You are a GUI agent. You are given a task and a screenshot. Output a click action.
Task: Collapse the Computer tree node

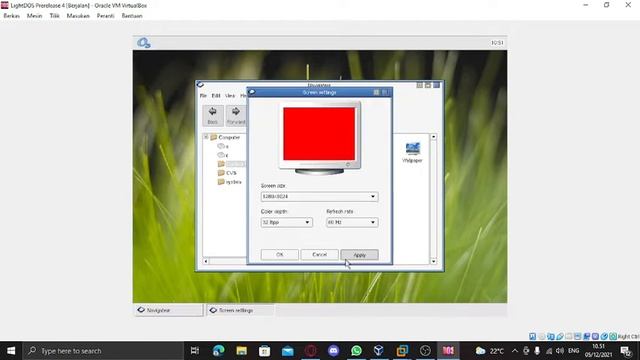[207, 137]
